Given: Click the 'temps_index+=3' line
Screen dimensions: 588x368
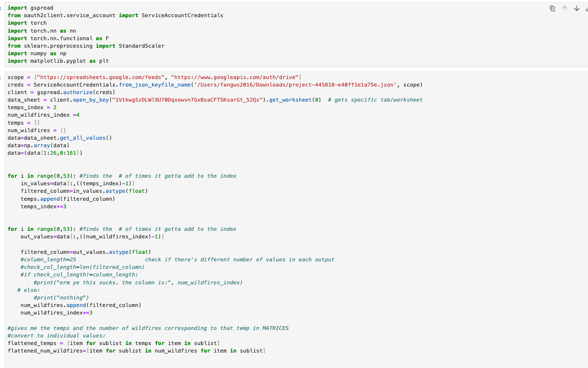Looking at the screenshot, I should [43, 207].
